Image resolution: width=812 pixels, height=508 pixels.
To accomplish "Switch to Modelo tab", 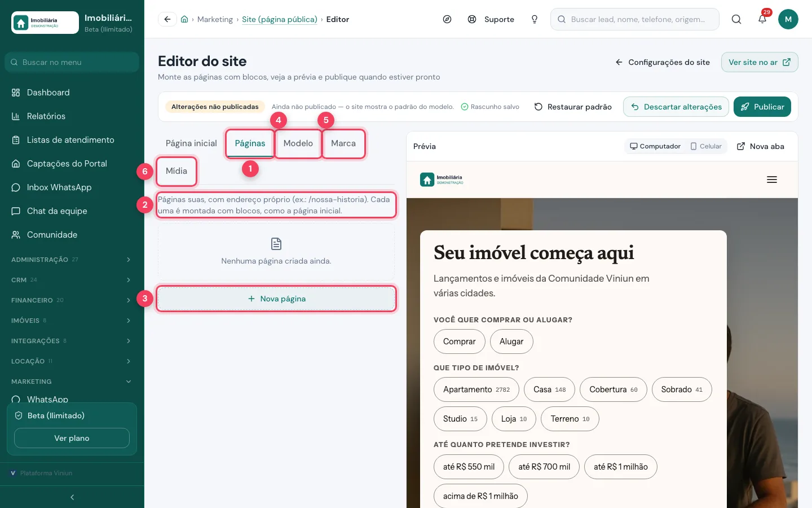I will [x=298, y=143].
